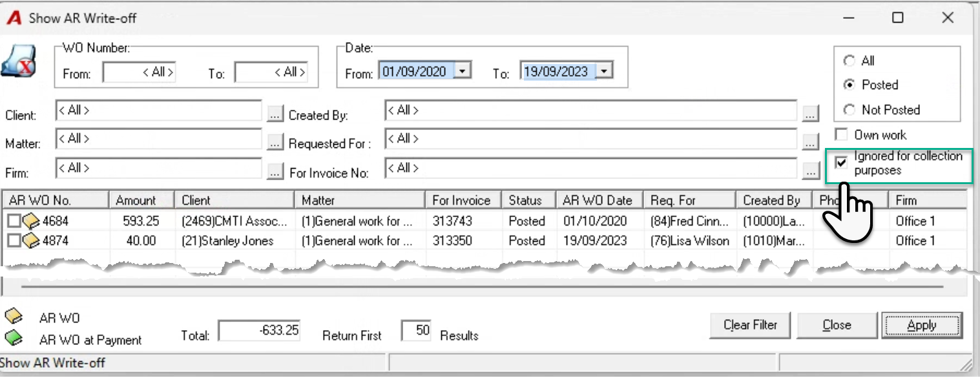
Task: Select the All radio button
Action: 849,61
